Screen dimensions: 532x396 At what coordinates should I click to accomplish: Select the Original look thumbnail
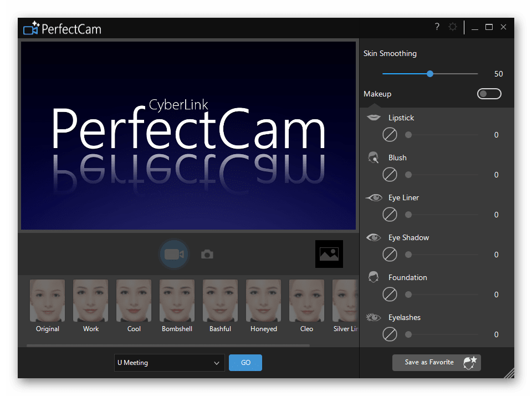pos(48,301)
